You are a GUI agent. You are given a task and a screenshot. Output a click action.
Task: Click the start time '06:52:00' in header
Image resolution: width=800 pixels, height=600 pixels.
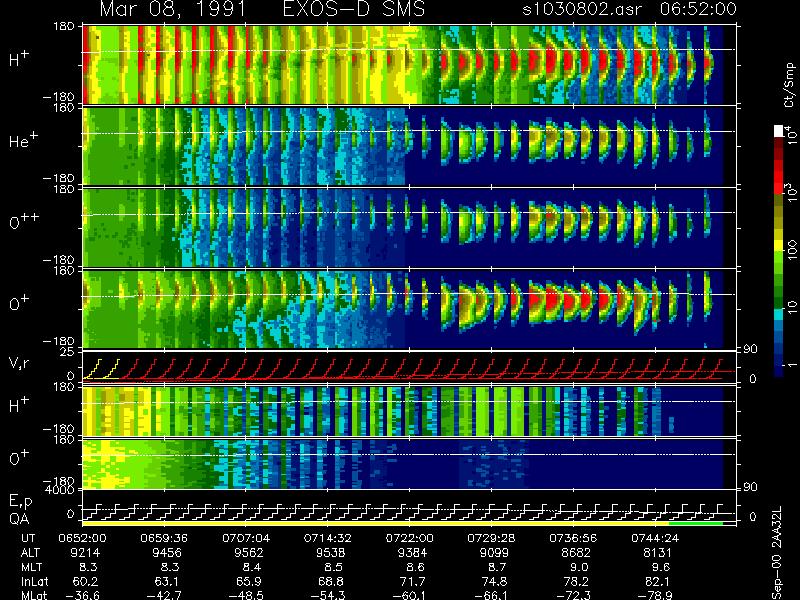698,9
